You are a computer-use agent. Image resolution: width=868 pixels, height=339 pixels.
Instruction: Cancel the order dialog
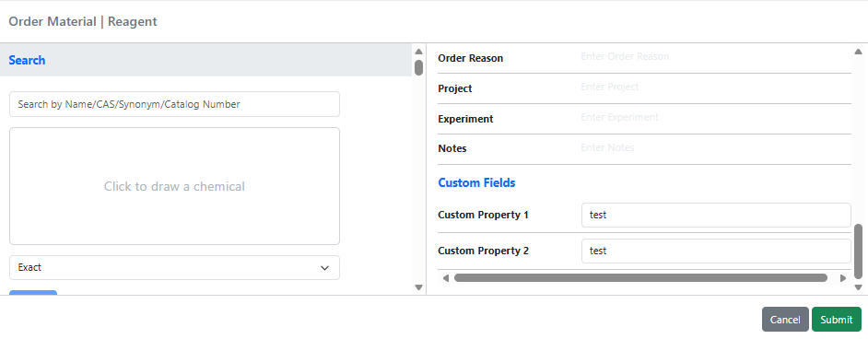click(785, 320)
